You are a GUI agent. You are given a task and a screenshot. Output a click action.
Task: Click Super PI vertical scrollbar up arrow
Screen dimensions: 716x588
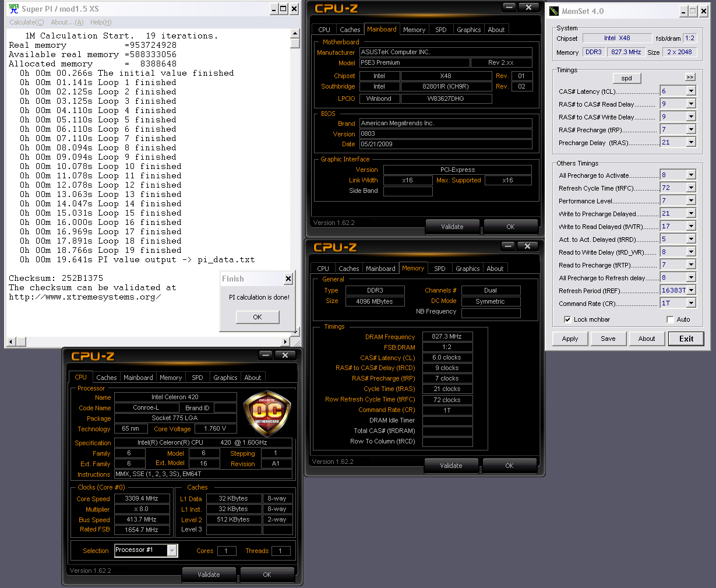click(295, 34)
